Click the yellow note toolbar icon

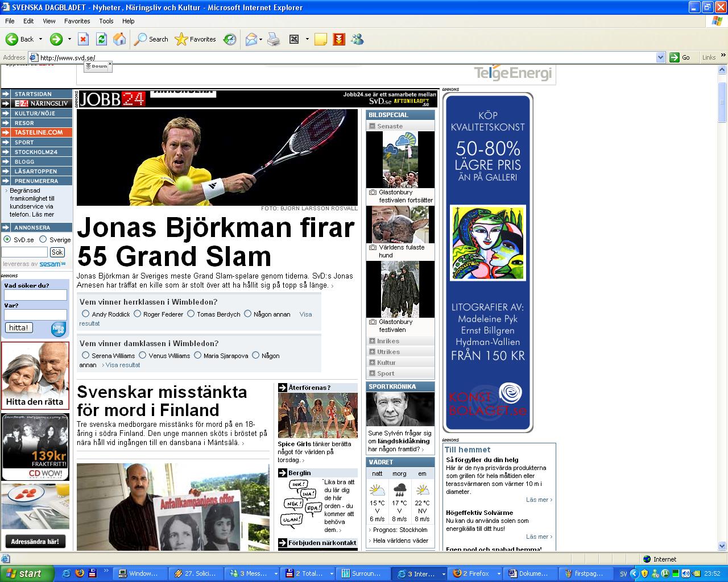tap(321, 39)
